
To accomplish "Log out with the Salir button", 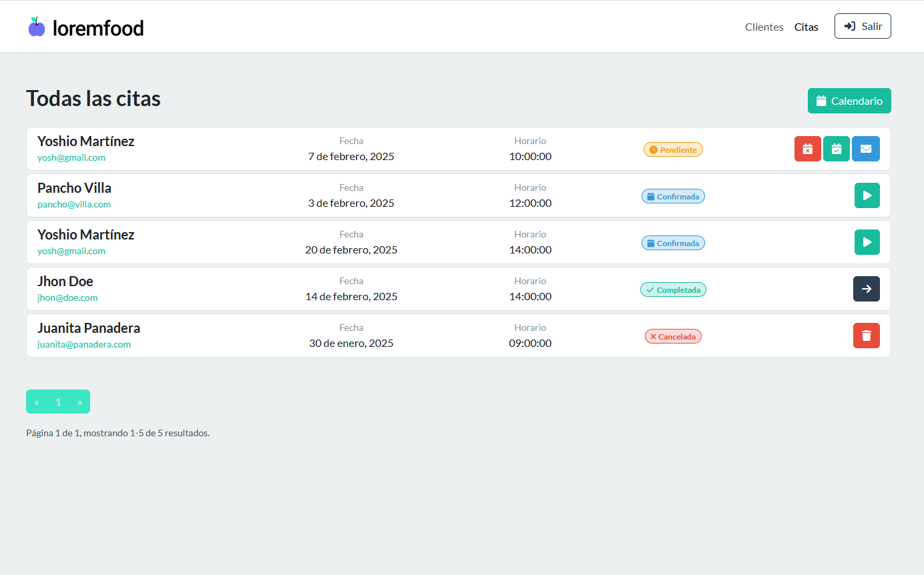I will point(863,26).
